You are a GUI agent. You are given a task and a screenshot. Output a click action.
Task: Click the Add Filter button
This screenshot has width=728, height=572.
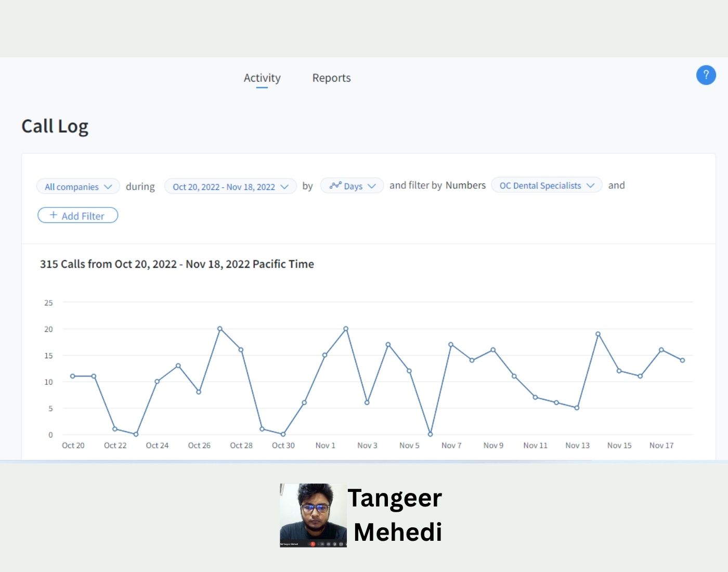[x=78, y=215]
